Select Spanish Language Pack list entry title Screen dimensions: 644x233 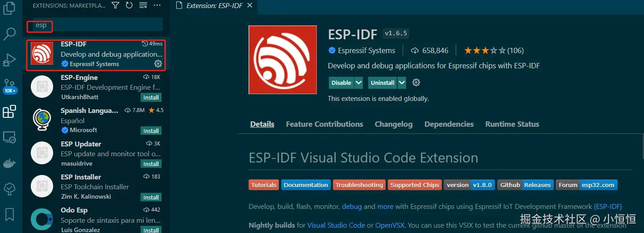[90, 110]
